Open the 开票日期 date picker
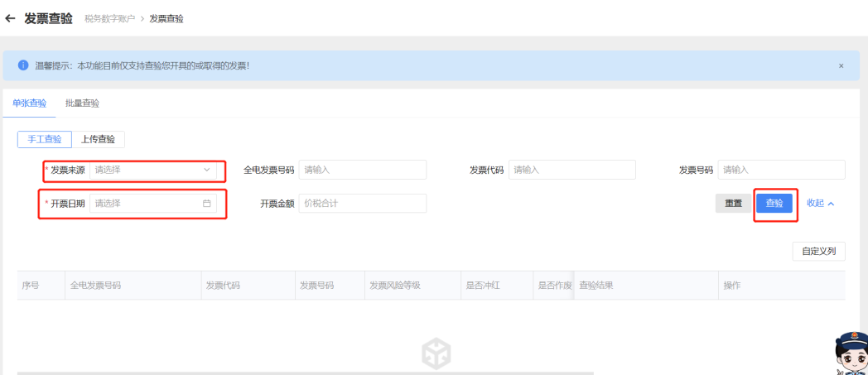The width and height of the screenshot is (868, 375). [x=147, y=203]
